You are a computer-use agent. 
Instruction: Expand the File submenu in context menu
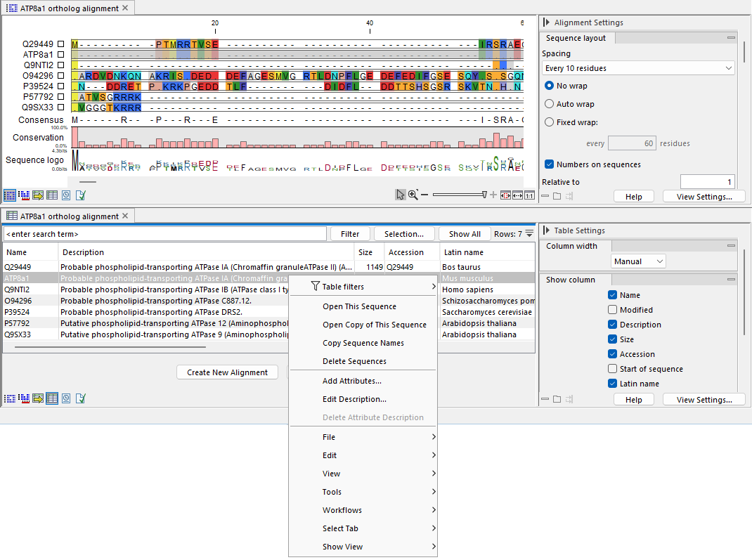[x=363, y=437]
